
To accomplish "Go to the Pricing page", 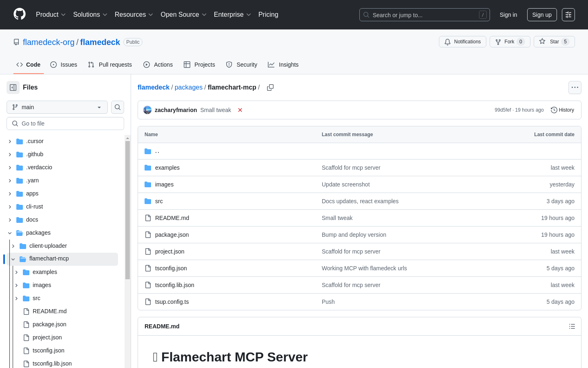I will tap(268, 15).
